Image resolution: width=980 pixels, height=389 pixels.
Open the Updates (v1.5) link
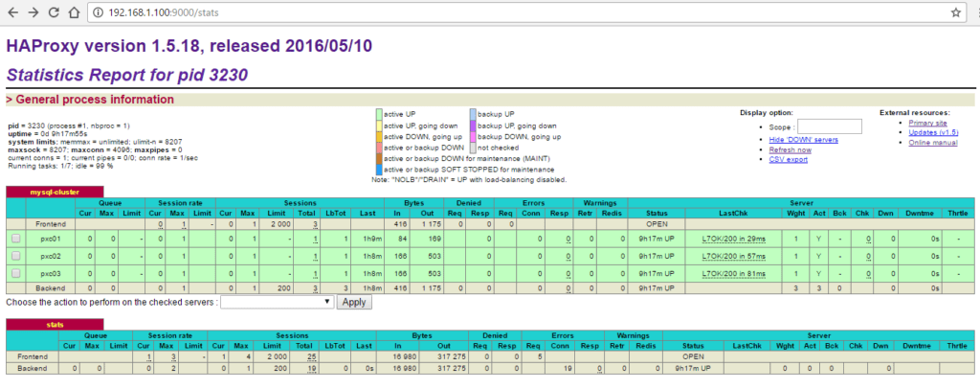click(x=932, y=132)
